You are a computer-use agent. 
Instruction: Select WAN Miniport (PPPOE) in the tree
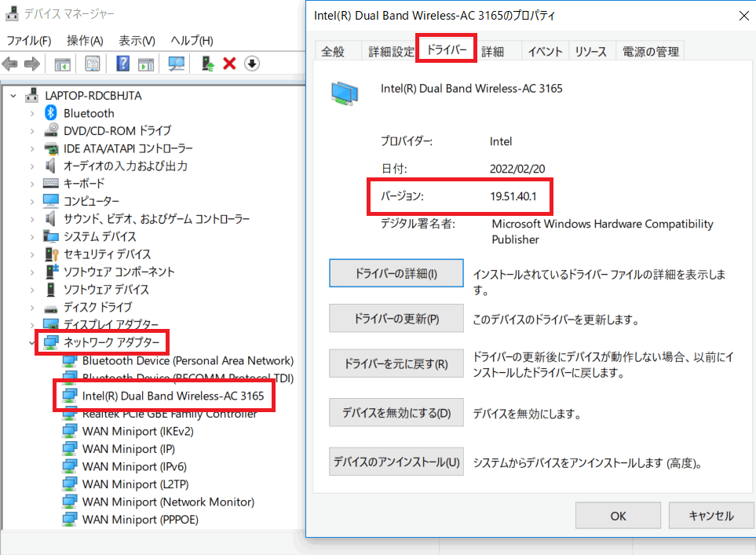(141, 520)
